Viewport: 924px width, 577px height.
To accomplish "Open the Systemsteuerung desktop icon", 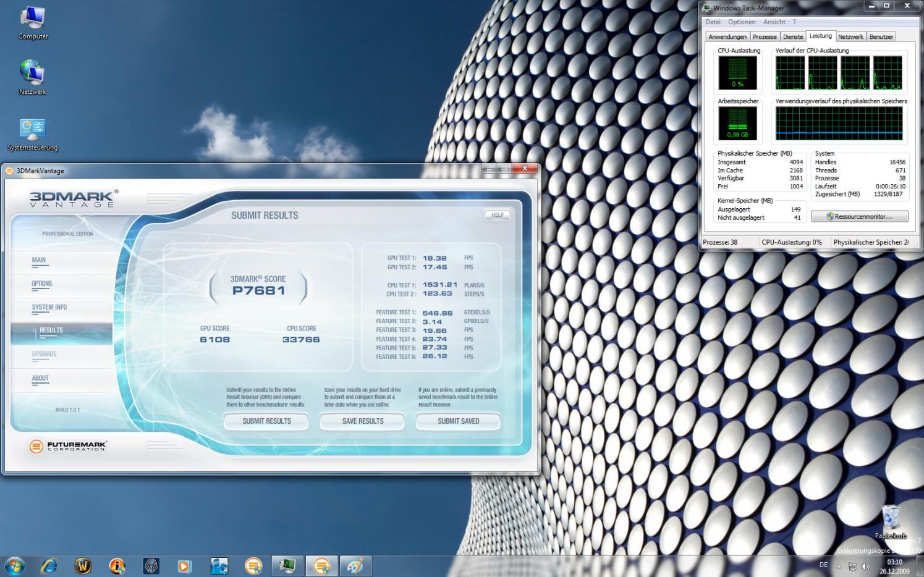I will pyautogui.click(x=33, y=134).
